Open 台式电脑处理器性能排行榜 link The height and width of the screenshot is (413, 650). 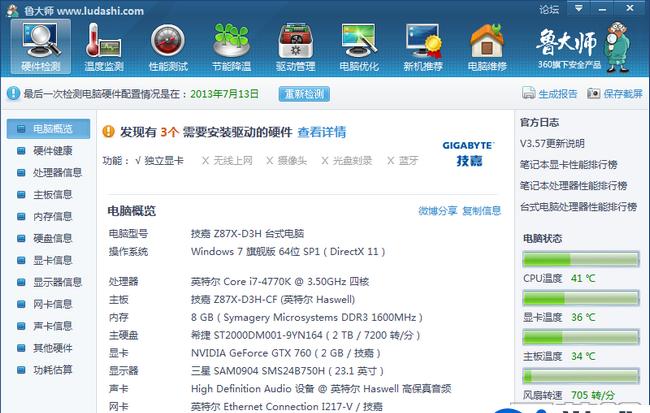point(579,206)
